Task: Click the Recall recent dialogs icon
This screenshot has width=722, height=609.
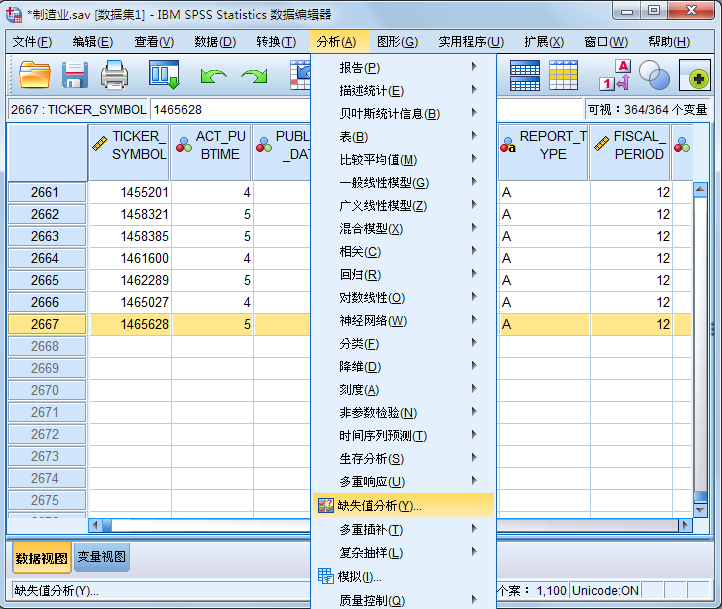Action: tap(164, 75)
